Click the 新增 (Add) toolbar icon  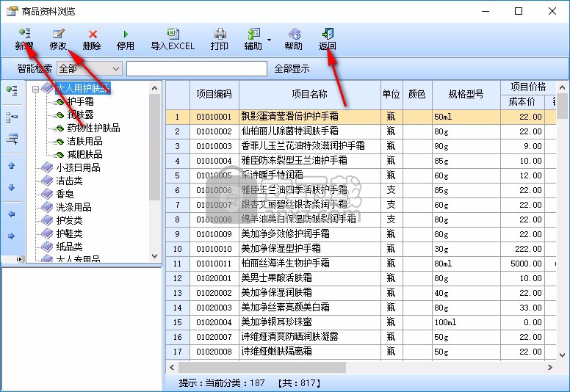[25, 34]
